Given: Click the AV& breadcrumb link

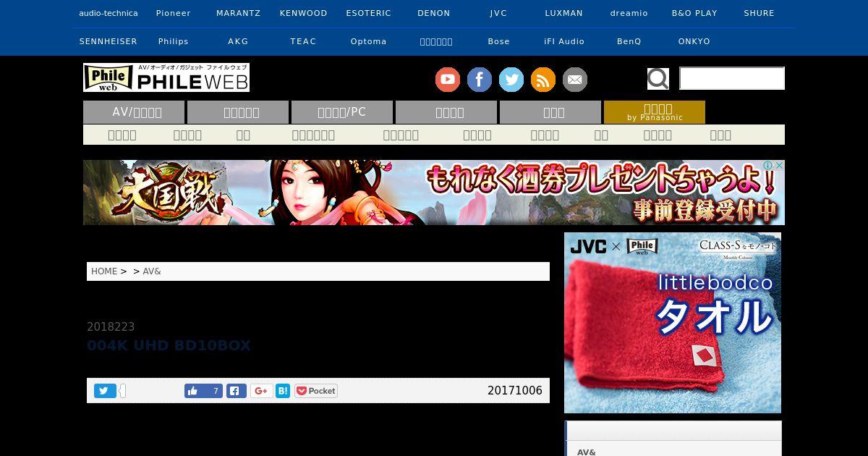Looking at the screenshot, I should [x=152, y=271].
